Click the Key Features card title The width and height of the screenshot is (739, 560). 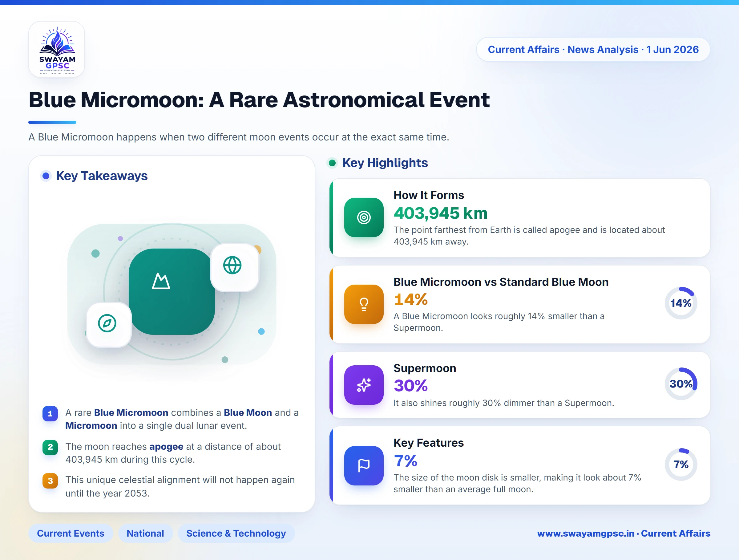coord(429,443)
